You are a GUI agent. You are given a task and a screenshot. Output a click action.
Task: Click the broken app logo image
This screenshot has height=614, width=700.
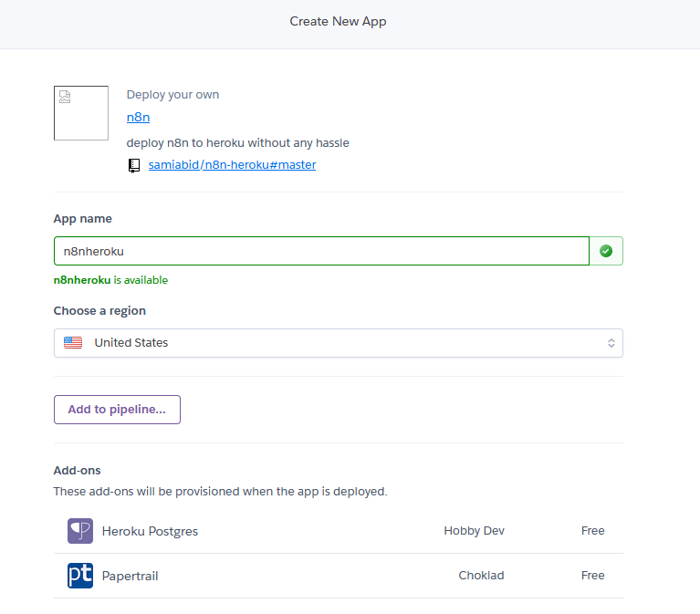pos(81,113)
